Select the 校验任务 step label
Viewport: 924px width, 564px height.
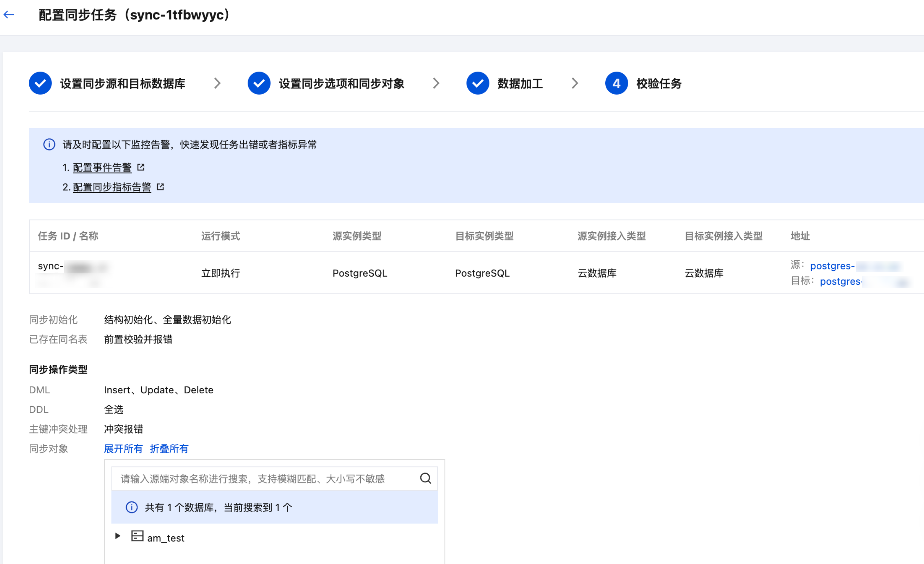[x=659, y=84]
